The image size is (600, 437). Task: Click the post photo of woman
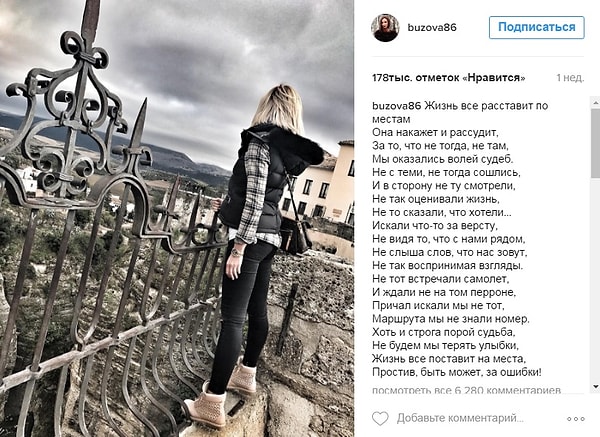pyautogui.click(x=177, y=218)
